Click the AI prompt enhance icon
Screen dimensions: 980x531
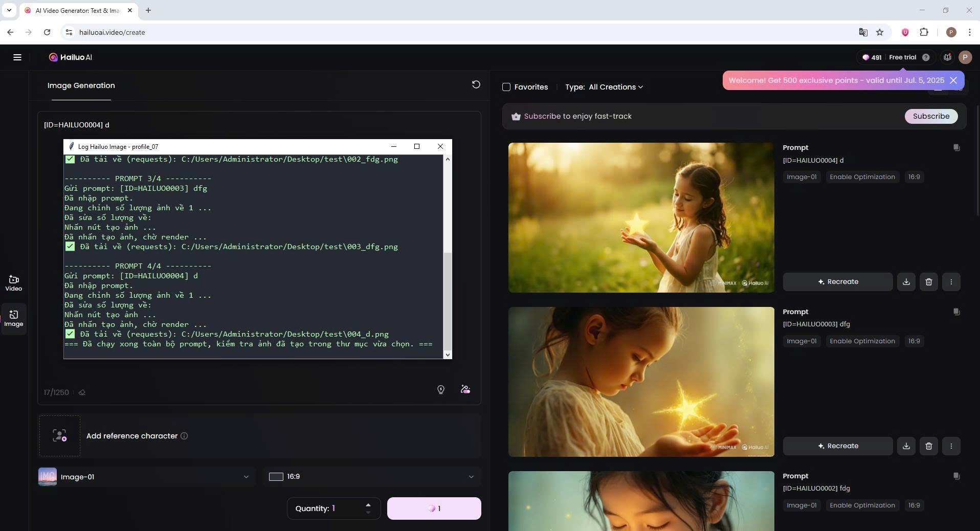click(x=465, y=390)
